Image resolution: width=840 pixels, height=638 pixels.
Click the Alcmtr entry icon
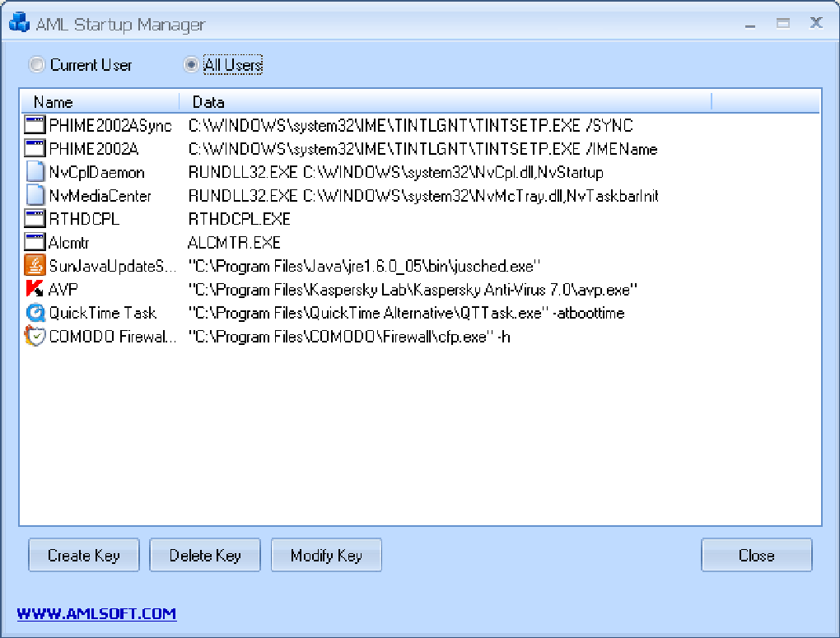tap(35, 242)
